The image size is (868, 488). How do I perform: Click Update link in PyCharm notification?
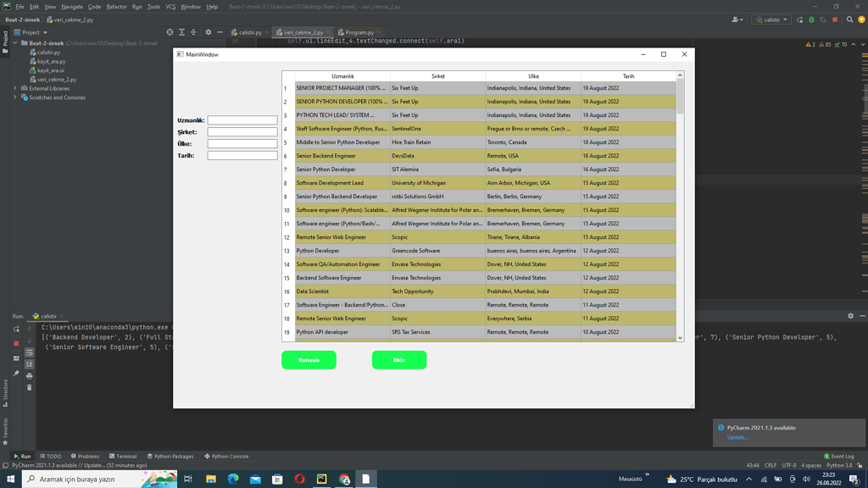pos(737,438)
